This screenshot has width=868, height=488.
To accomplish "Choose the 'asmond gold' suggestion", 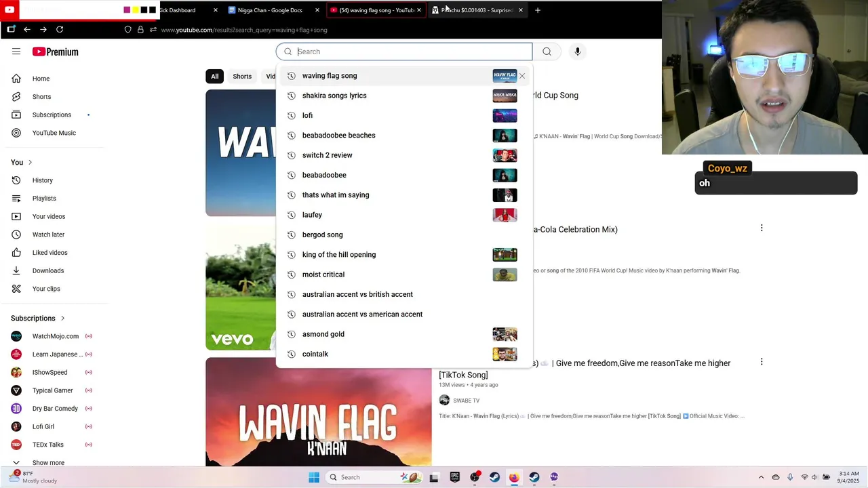I will [x=404, y=334].
